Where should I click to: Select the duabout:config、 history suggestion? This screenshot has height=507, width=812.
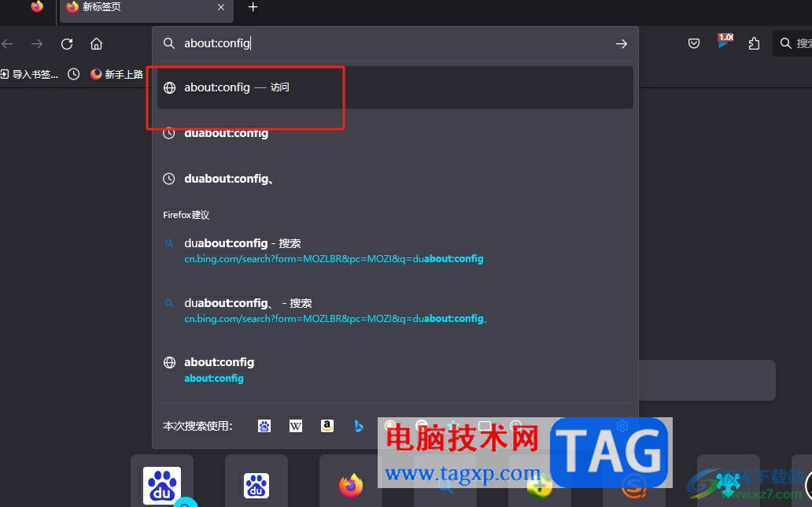coord(395,179)
